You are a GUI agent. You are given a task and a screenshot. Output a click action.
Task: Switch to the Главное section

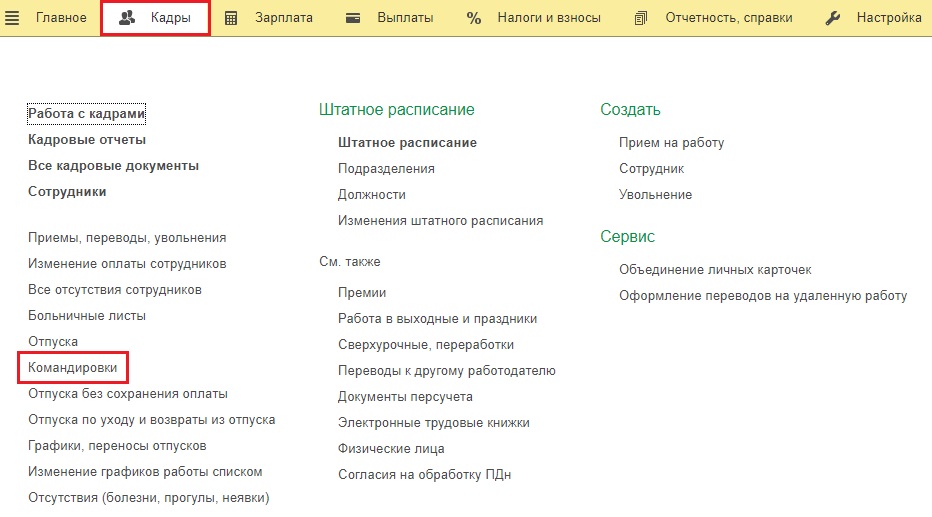point(61,18)
